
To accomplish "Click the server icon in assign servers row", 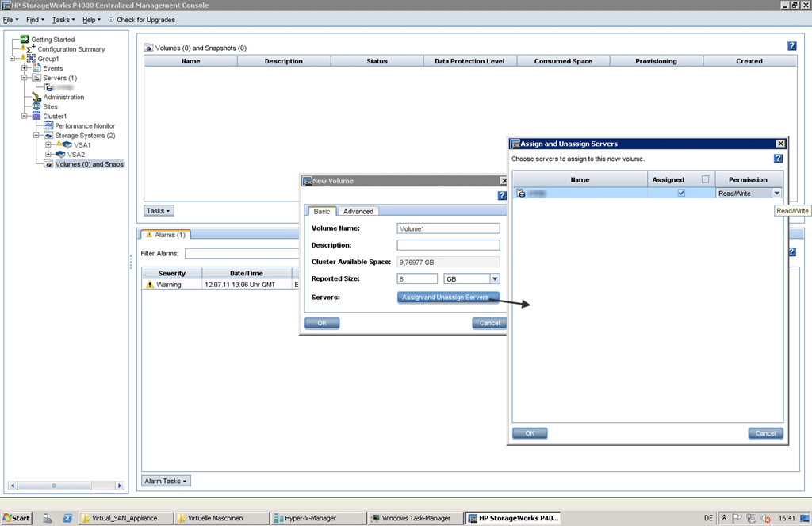I will [521, 193].
